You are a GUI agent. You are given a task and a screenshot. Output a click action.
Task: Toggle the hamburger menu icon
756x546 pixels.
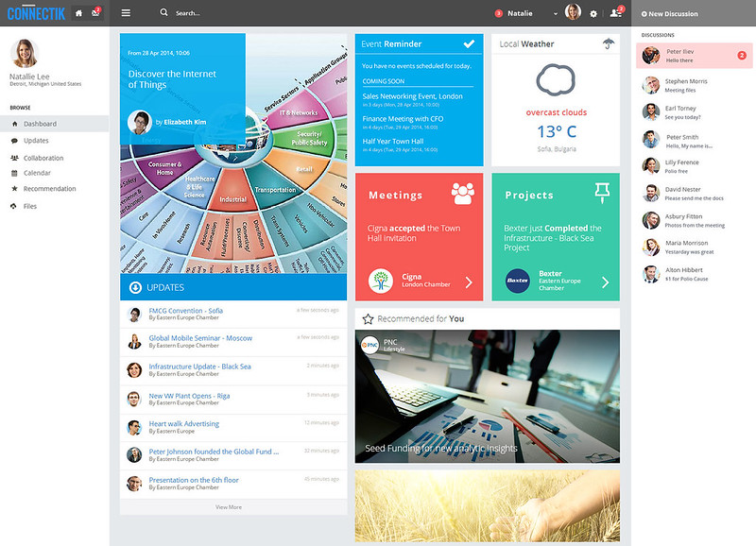[x=127, y=13]
